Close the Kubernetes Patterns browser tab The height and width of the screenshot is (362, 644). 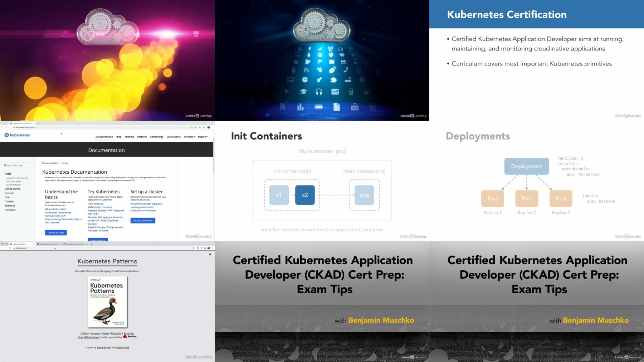[34, 244]
